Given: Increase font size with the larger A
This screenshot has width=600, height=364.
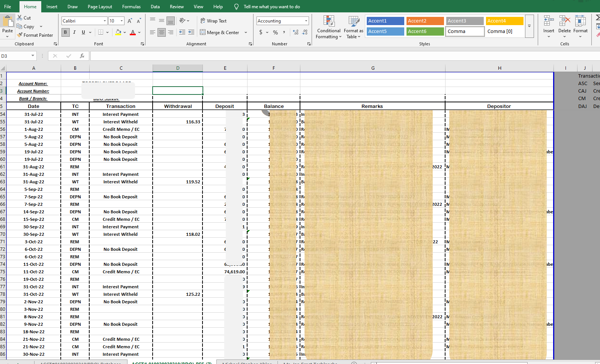Looking at the screenshot, I should pos(130,21).
